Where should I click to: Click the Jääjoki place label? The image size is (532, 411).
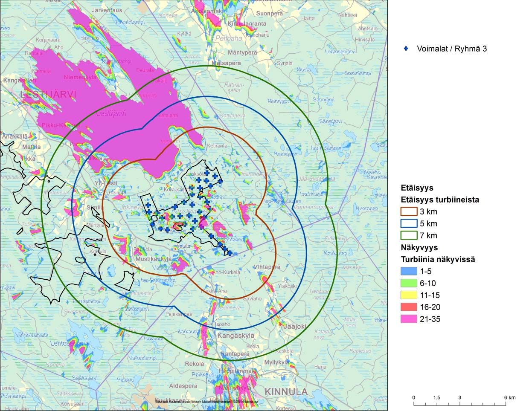(x=295, y=327)
